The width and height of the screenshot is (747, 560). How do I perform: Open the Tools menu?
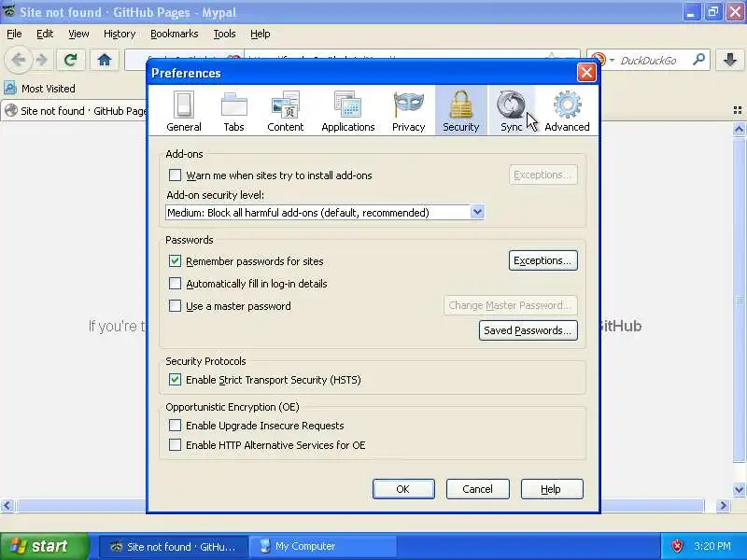click(224, 34)
